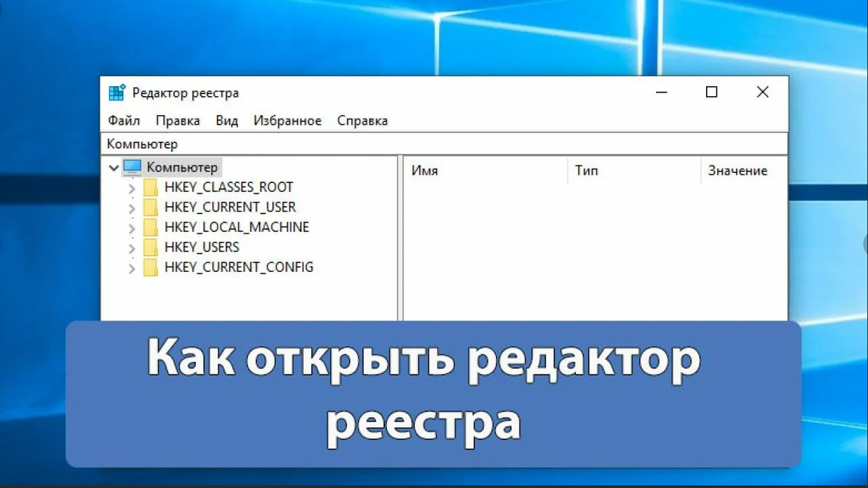The height and width of the screenshot is (488, 868).
Task: Select the HKEY_CURRENT_USER label
Action: (x=230, y=207)
